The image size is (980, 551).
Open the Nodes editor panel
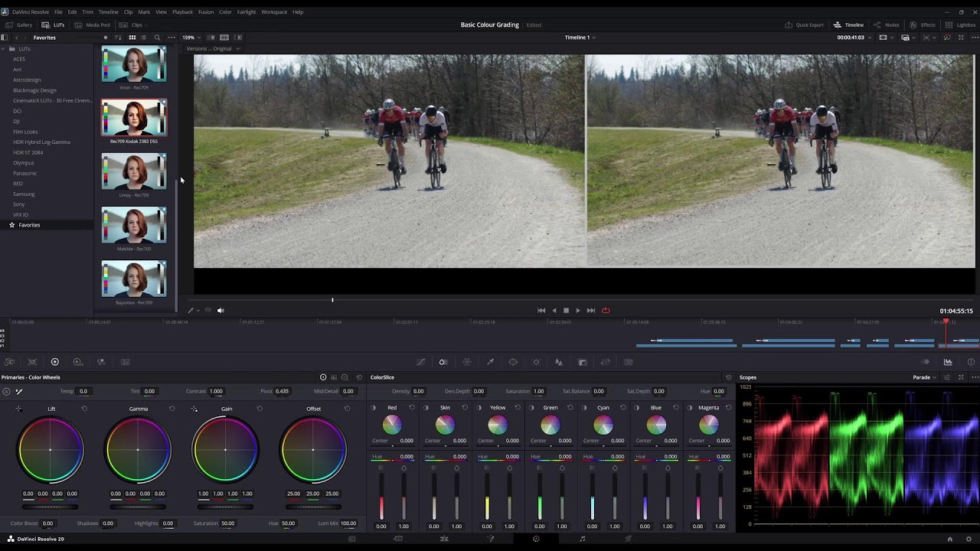click(x=887, y=24)
